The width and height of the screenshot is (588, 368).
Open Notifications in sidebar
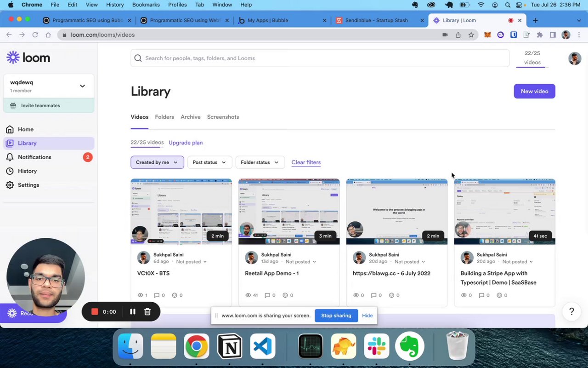click(x=34, y=157)
